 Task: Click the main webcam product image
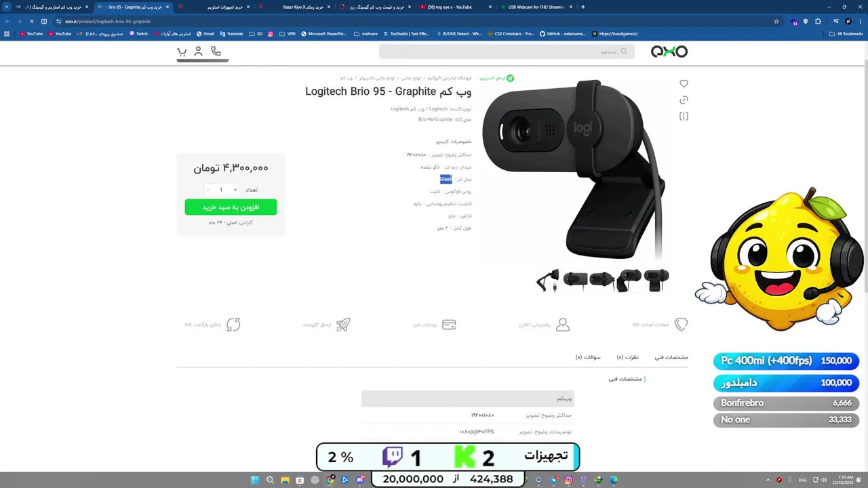tap(574, 168)
